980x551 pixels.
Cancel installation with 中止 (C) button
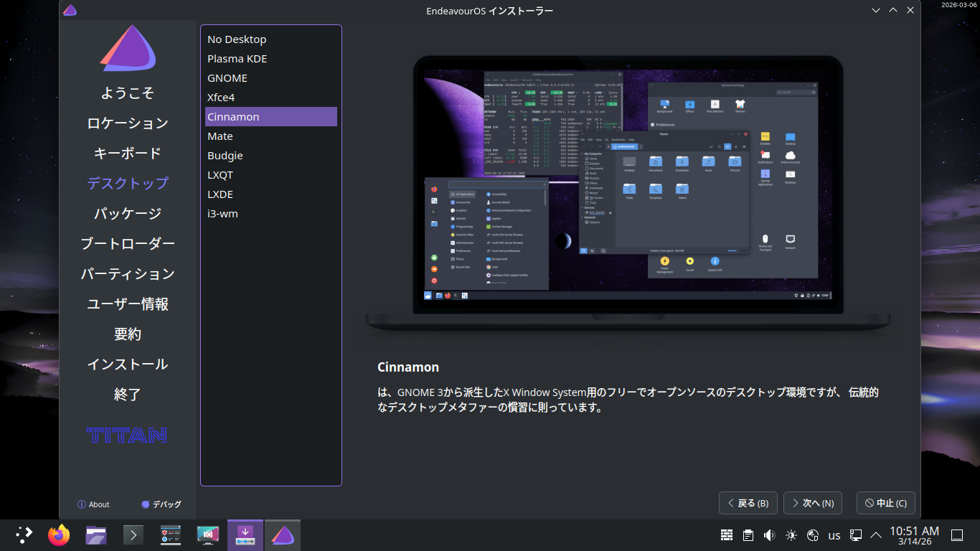pyautogui.click(x=885, y=503)
